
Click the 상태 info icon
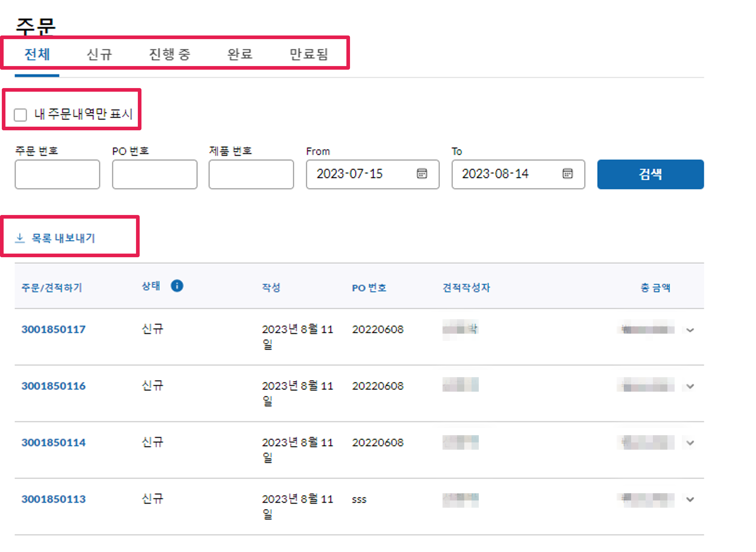tap(177, 286)
